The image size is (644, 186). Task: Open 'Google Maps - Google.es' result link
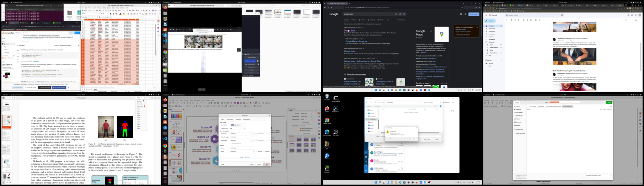pyautogui.click(x=356, y=41)
